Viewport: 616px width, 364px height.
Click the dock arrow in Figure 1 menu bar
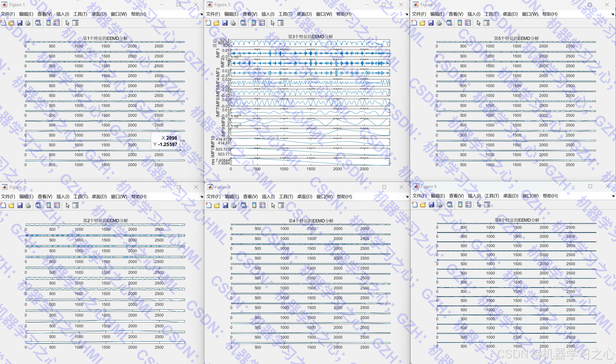201,14
